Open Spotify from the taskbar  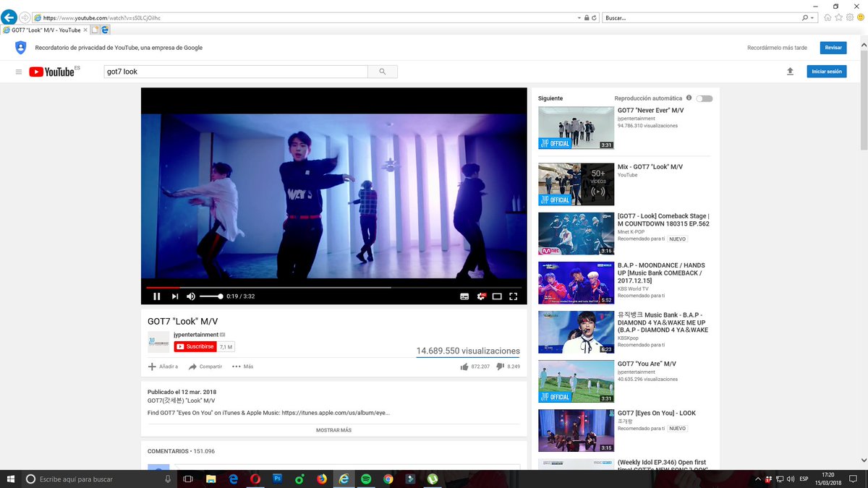click(366, 479)
